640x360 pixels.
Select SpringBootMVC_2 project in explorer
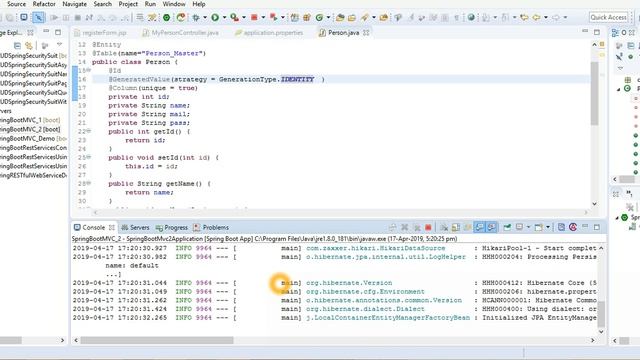tap(30, 129)
